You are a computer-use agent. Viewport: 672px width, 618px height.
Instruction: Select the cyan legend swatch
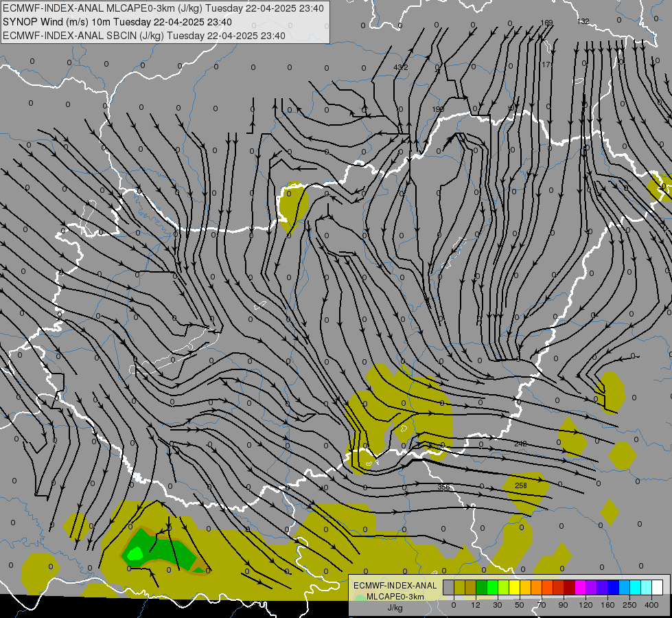point(636,587)
